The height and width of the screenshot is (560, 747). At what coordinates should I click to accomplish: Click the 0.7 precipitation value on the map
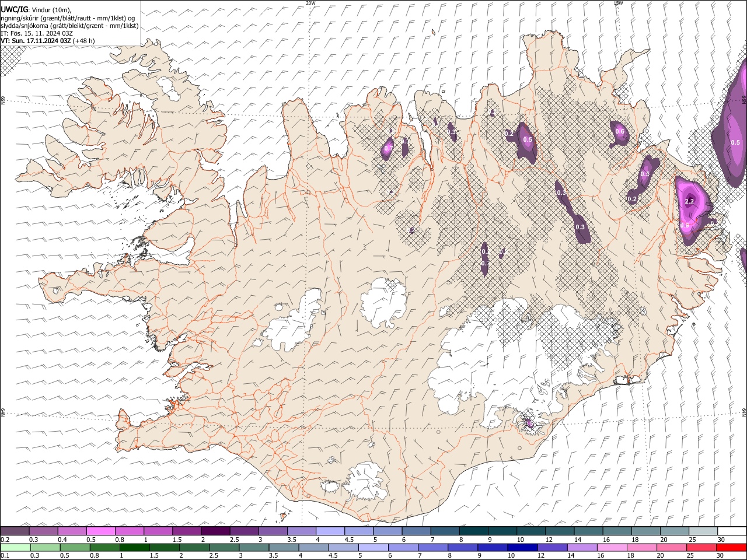[388, 149]
